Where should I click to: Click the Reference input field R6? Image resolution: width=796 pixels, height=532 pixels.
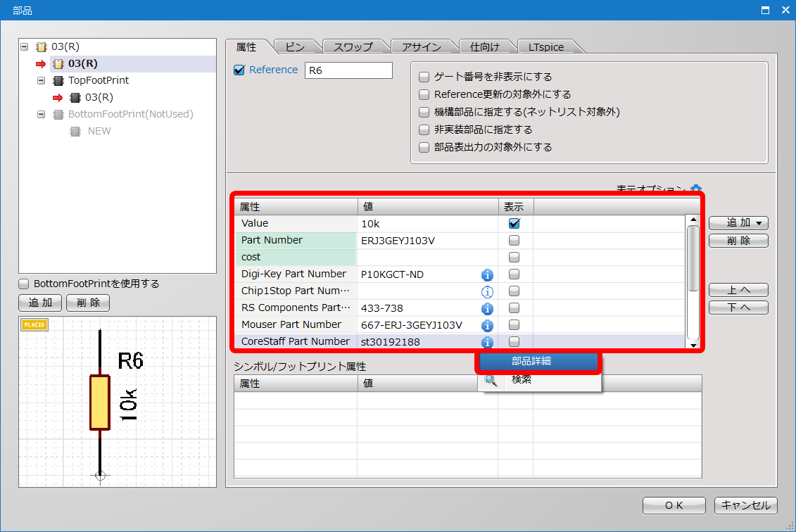[348, 70]
